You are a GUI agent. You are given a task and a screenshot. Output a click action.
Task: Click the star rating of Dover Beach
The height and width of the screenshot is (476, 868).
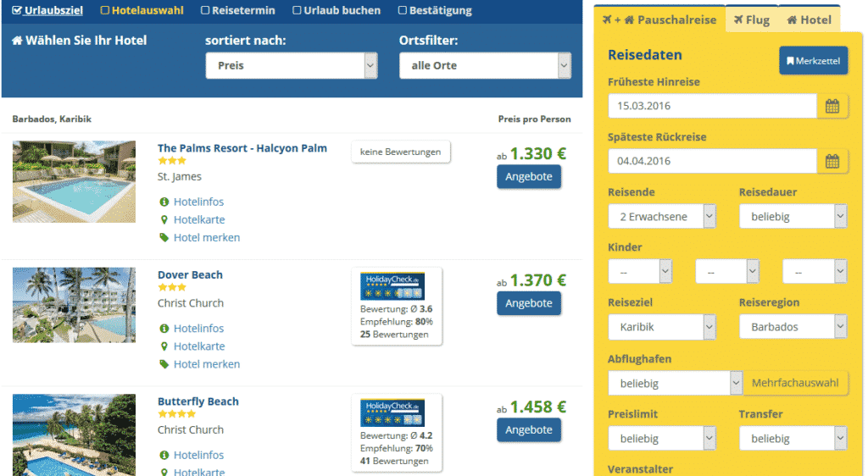tap(172, 287)
